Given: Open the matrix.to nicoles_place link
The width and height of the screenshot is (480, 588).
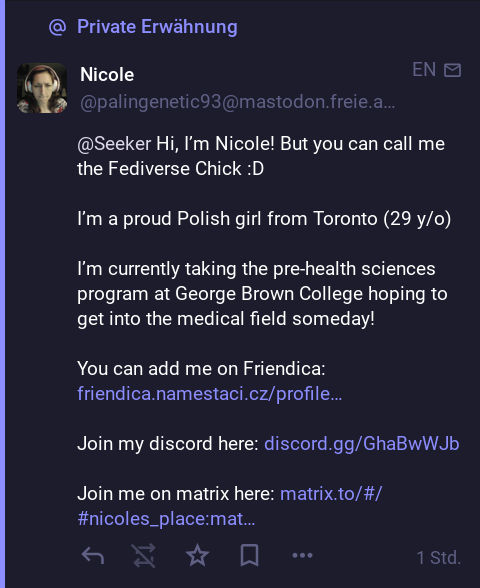Looking at the screenshot, I should click(230, 506).
